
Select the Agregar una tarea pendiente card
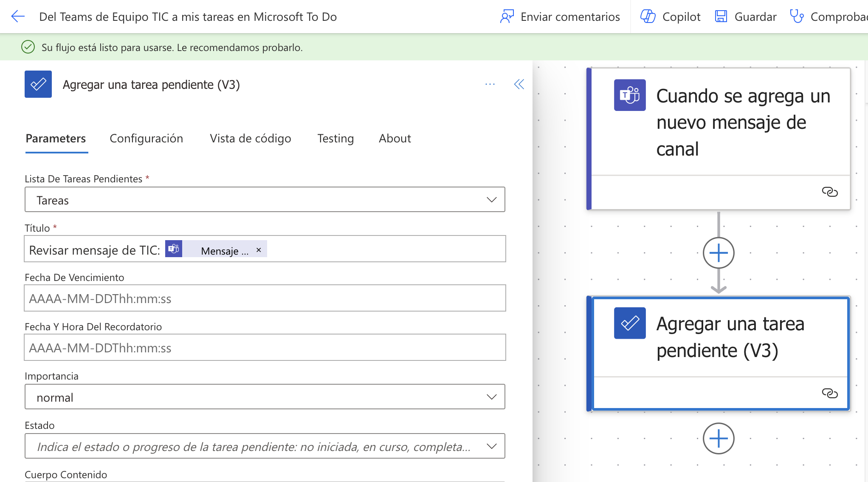pos(719,353)
